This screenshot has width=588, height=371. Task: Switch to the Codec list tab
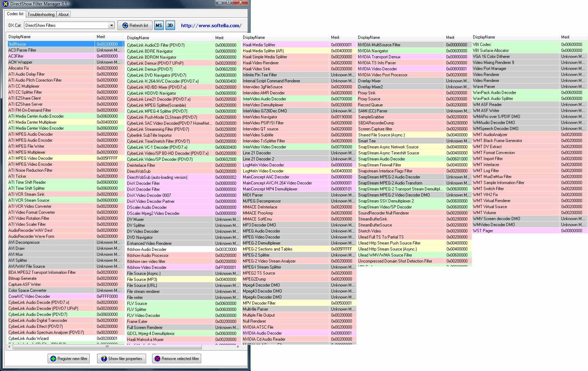point(15,14)
